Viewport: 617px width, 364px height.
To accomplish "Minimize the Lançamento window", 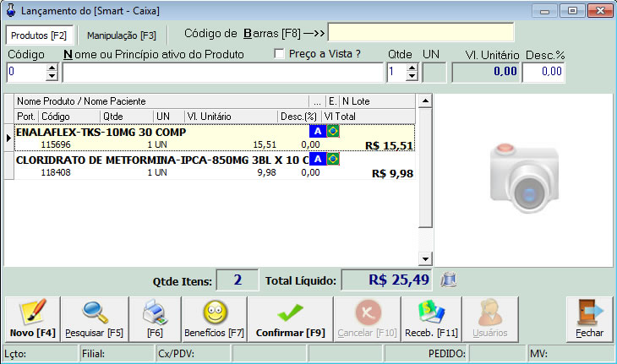I will 544,11.
